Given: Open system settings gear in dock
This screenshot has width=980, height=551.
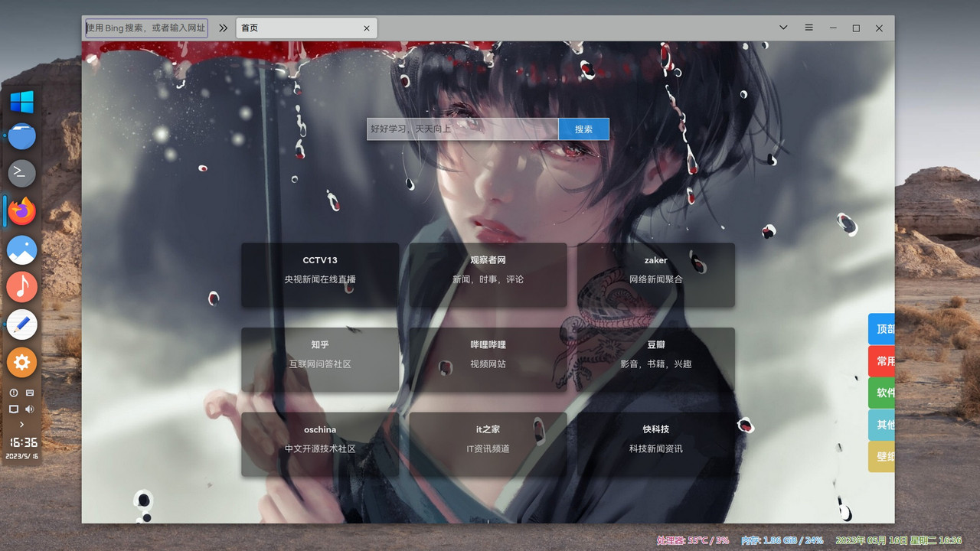Looking at the screenshot, I should (21, 363).
